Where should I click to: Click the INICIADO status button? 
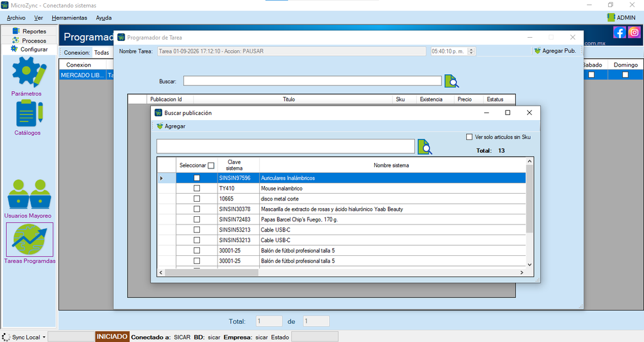[x=112, y=337]
